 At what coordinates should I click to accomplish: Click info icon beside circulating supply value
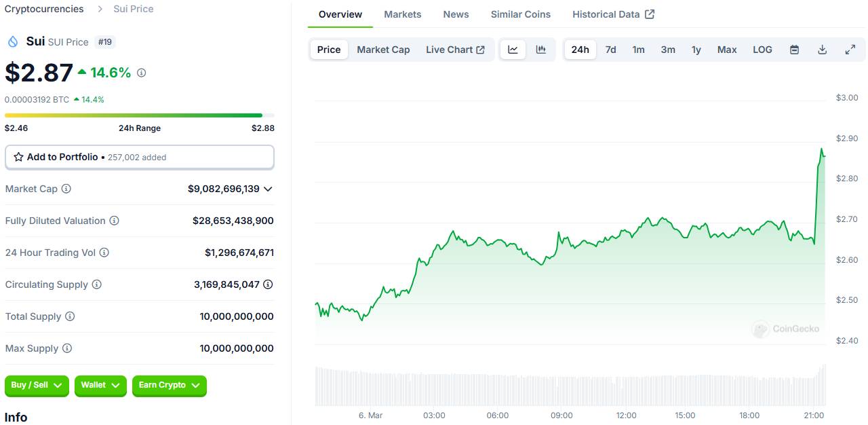click(268, 284)
